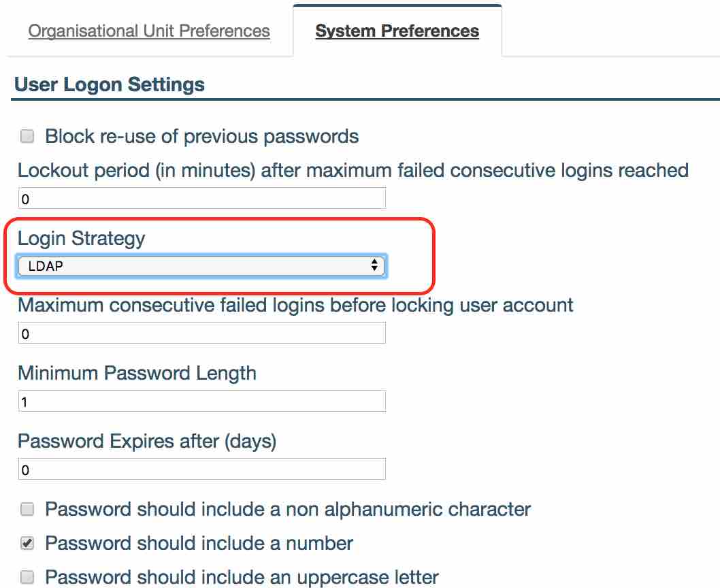Click the User Logon Settings heading
Viewport: 720px width, 588px height.
[x=110, y=84]
